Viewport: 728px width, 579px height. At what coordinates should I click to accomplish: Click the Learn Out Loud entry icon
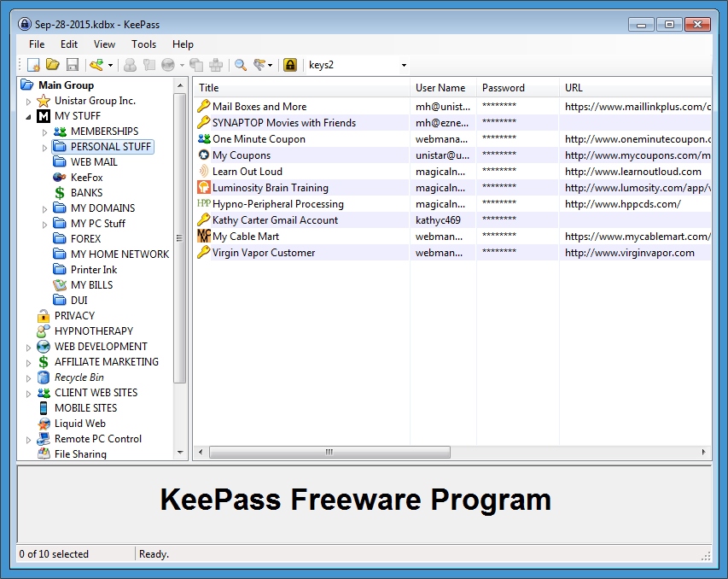tap(204, 172)
